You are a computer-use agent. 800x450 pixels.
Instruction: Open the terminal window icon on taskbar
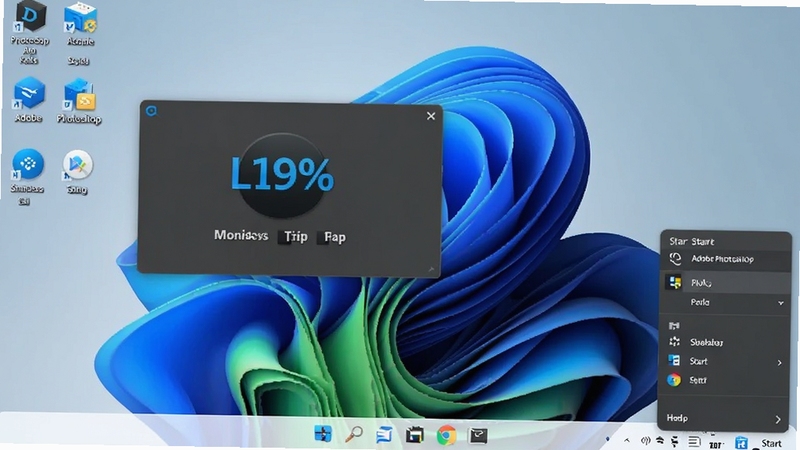478,435
